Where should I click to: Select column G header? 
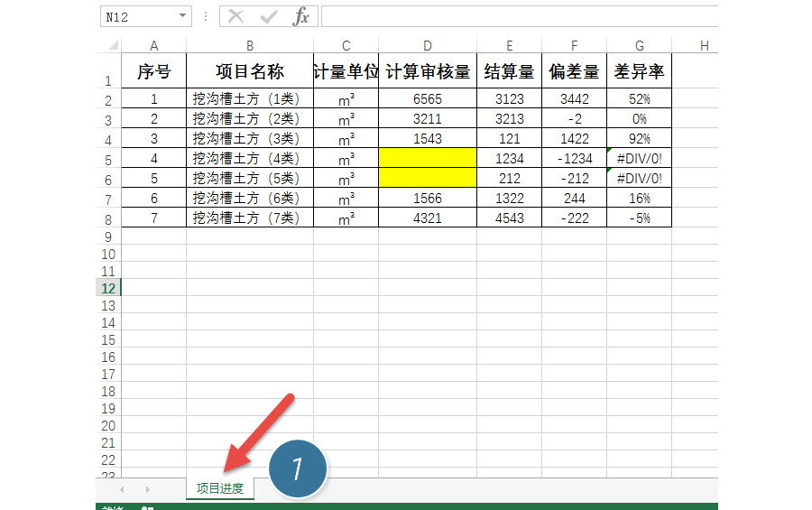pos(639,46)
